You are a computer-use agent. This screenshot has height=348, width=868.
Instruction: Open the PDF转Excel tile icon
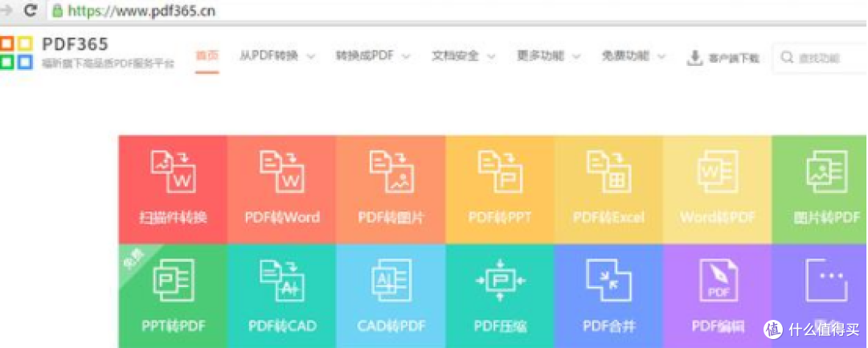[609, 171]
